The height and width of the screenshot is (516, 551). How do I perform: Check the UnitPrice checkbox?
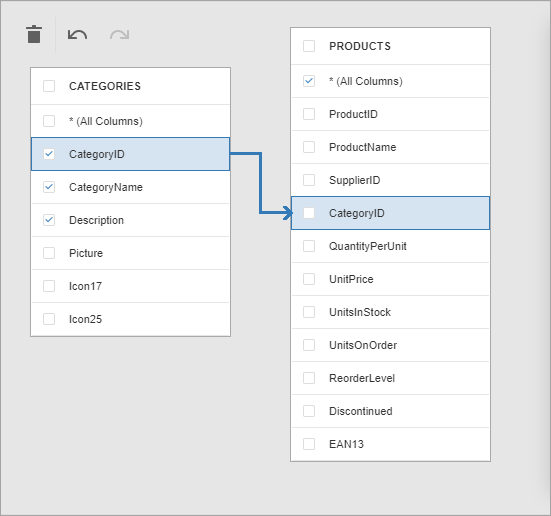click(x=309, y=279)
